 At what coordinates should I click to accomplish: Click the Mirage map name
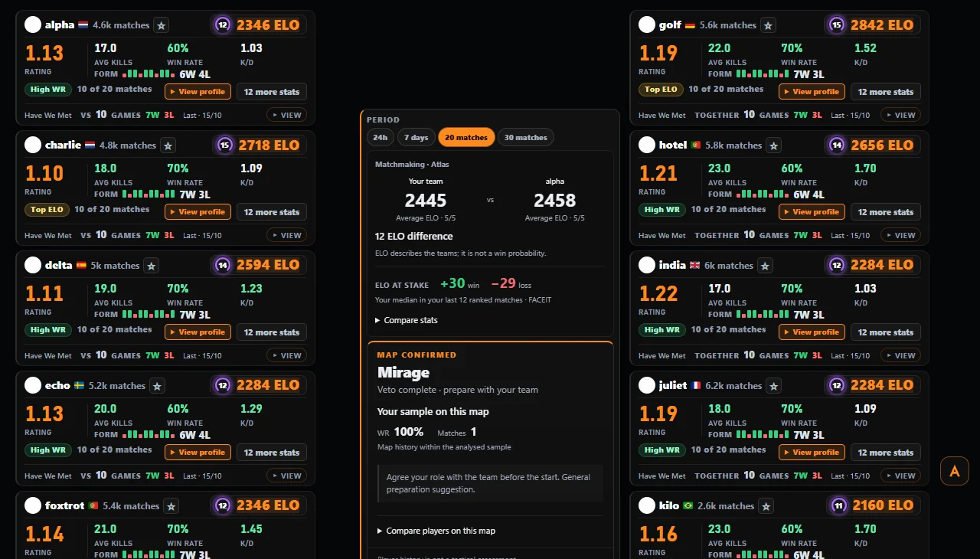point(403,373)
